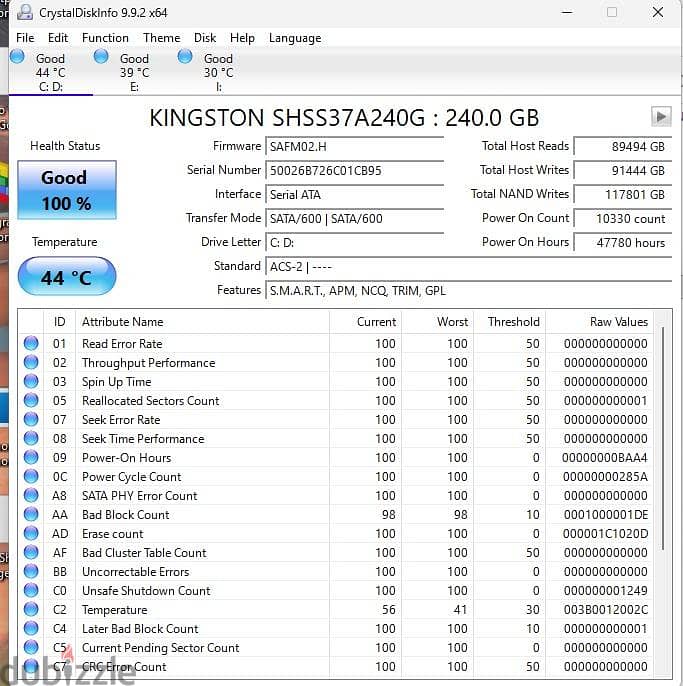Click status orb for Spin Up Time
683x686 pixels.
pyautogui.click(x=31, y=382)
